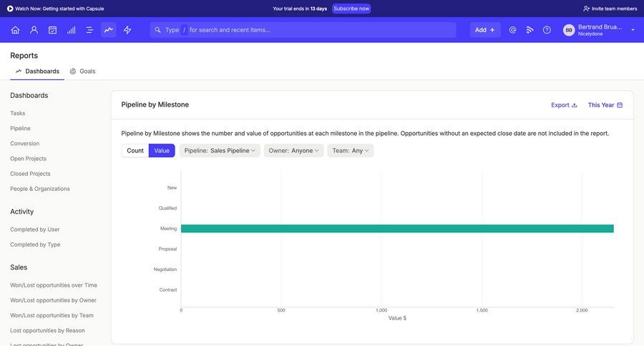Switch to the Goals tab

83,71
